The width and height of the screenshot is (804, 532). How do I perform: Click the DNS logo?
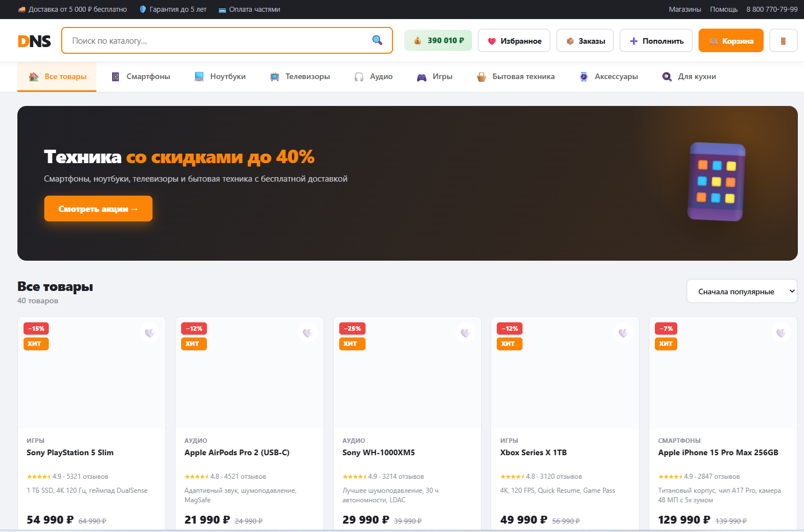tap(34, 41)
